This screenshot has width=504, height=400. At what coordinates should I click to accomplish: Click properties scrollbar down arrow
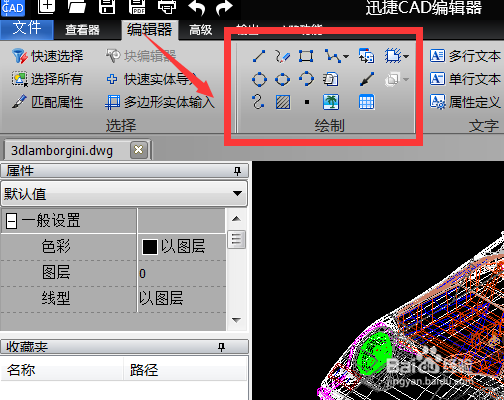[x=236, y=320]
